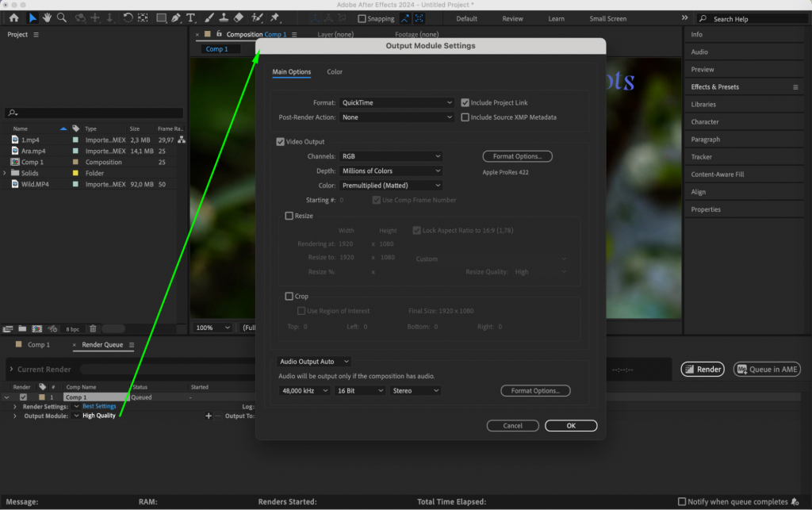Select the Roto Brush tool
This screenshot has height=510, width=812.
259,17
